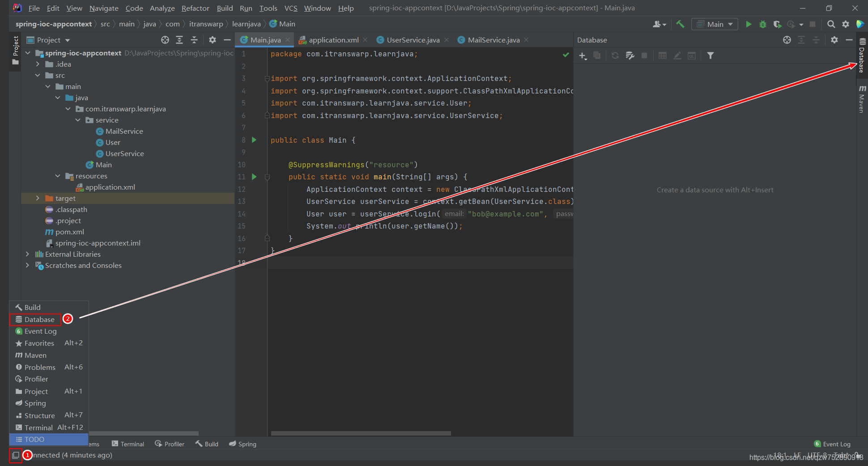Add a new data source with plus icon
Viewport: 868px width, 466px height.
click(583, 55)
